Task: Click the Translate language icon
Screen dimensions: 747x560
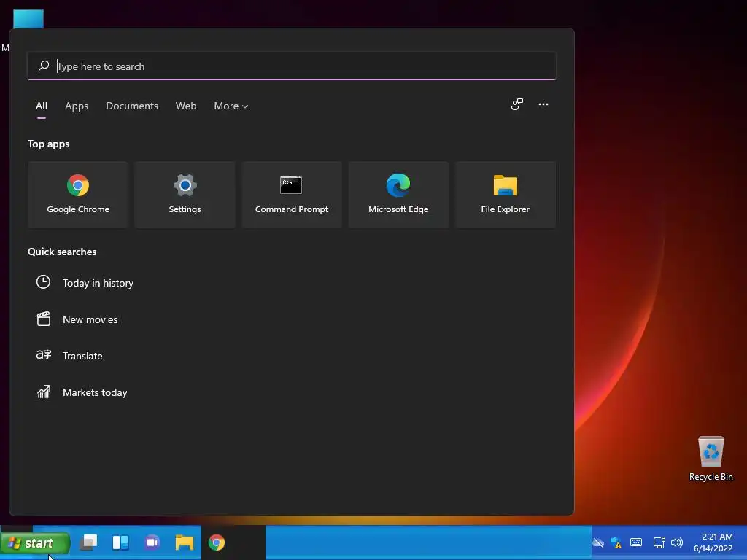Action: point(43,355)
